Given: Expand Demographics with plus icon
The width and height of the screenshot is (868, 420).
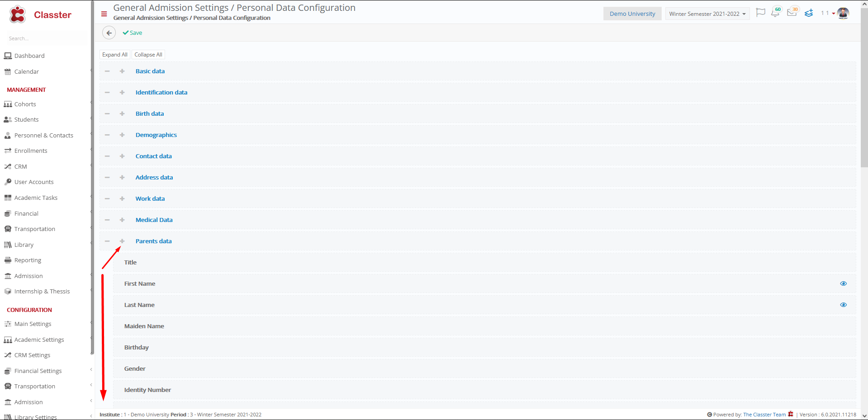Looking at the screenshot, I should 122,135.
